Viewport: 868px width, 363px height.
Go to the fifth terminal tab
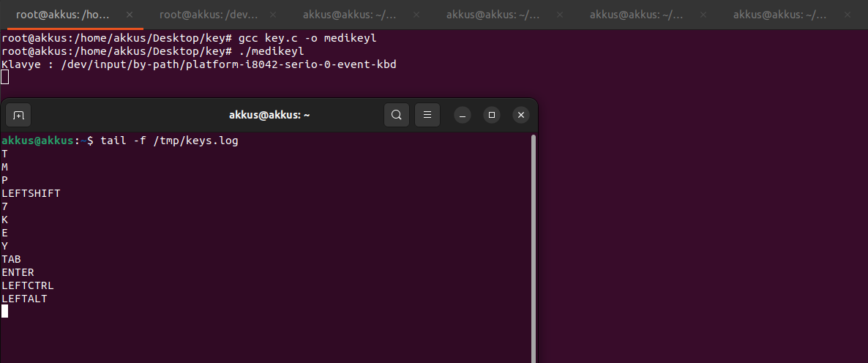(x=637, y=14)
